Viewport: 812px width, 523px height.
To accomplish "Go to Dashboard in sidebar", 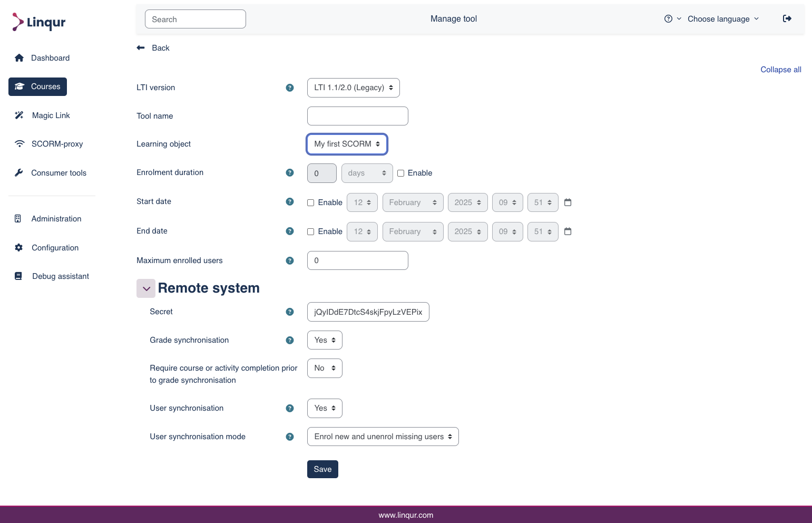I will (x=43, y=58).
